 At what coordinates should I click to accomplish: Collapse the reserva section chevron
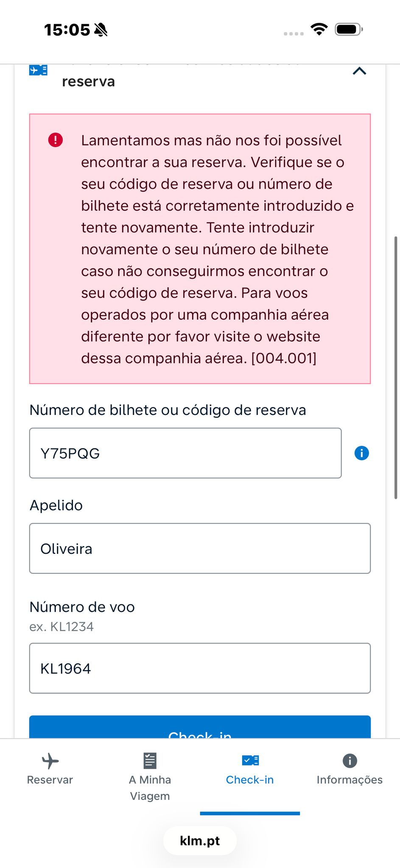coord(359,71)
